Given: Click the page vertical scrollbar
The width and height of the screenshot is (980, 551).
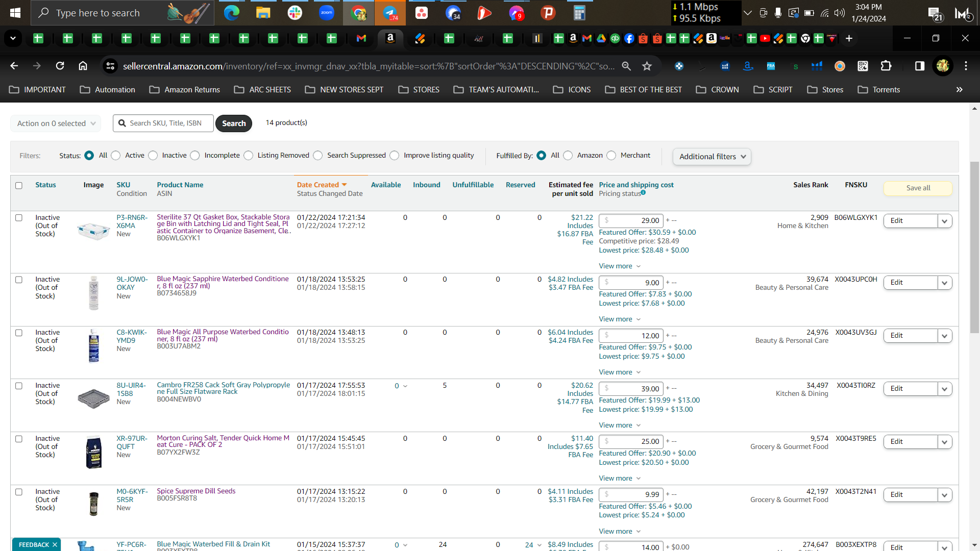Looking at the screenshot, I should click(974, 247).
